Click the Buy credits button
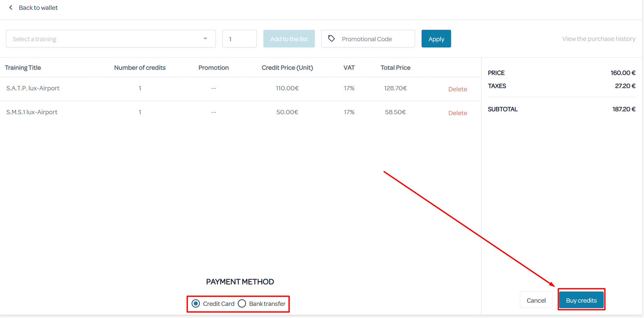This screenshot has height=318, width=644. (581, 300)
